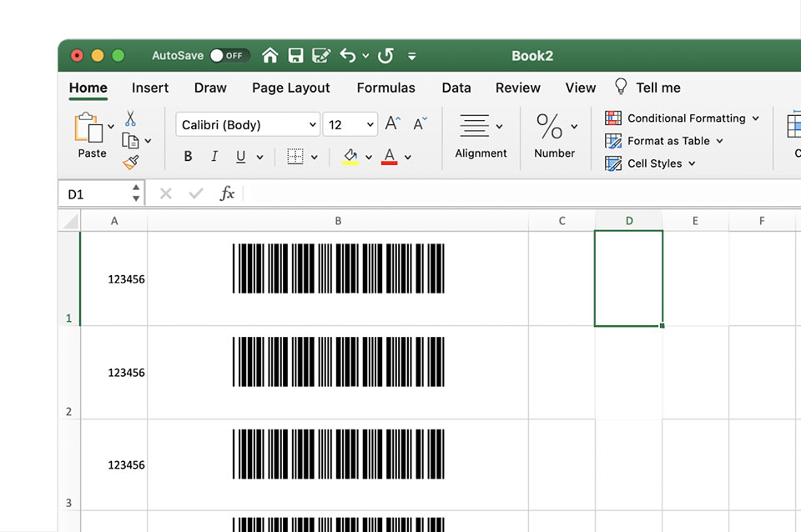Save the workbook with the floppy disk icon
Screen dimensions: 801x532
click(295, 55)
